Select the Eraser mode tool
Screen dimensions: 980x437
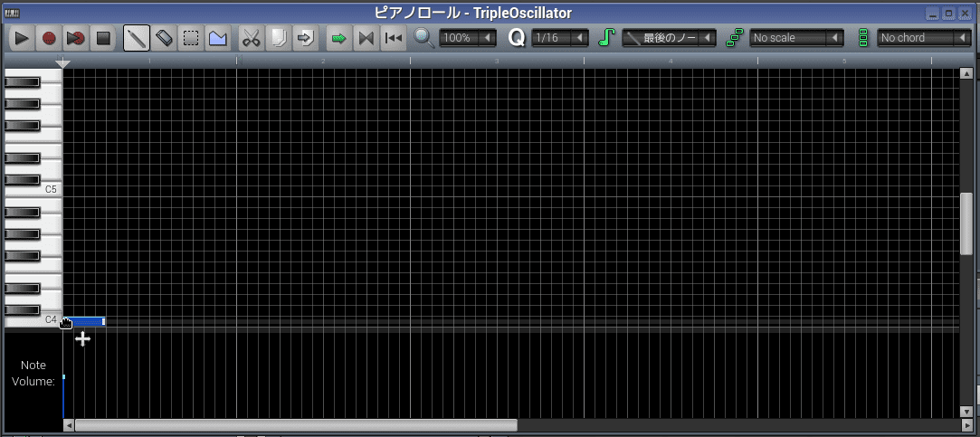point(163,38)
